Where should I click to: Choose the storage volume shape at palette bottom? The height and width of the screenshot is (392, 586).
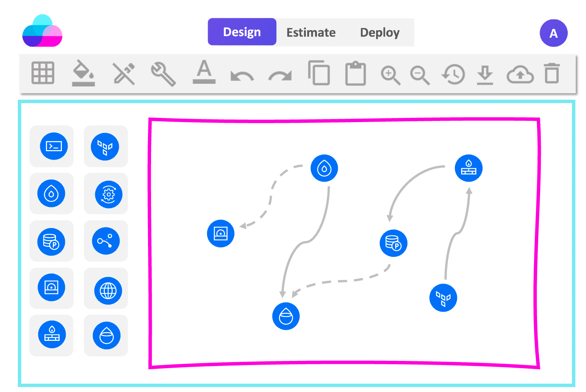(x=106, y=336)
